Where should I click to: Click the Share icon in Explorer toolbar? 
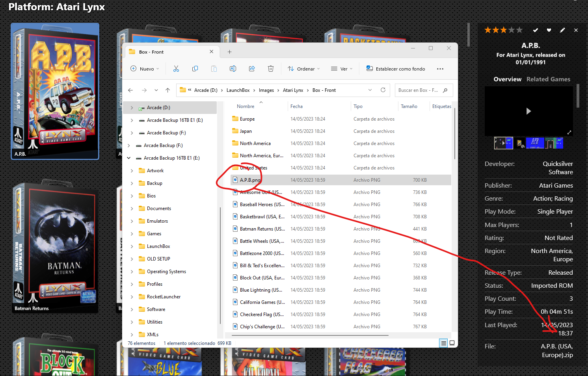tap(252, 69)
